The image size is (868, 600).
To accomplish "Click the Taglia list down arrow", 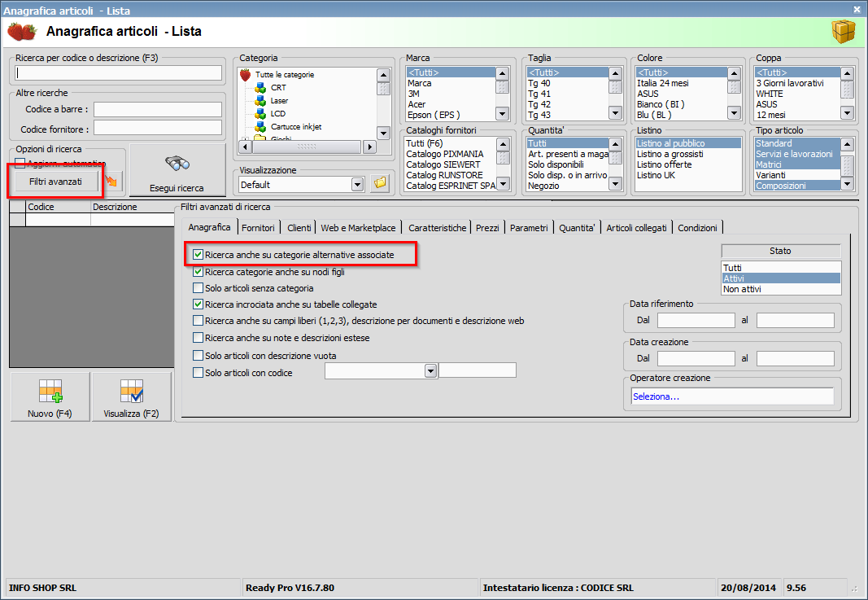I will coord(616,112).
